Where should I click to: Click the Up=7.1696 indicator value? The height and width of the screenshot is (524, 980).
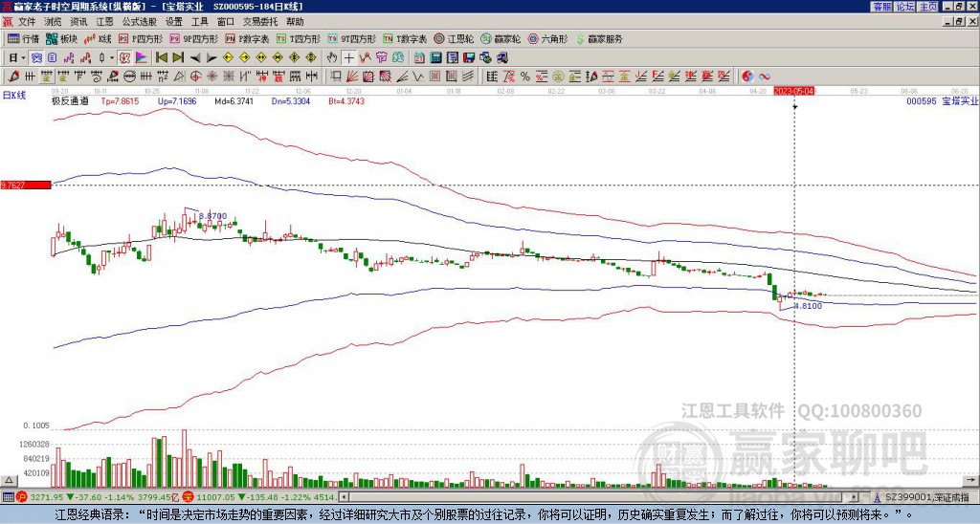(x=177, y=100)
